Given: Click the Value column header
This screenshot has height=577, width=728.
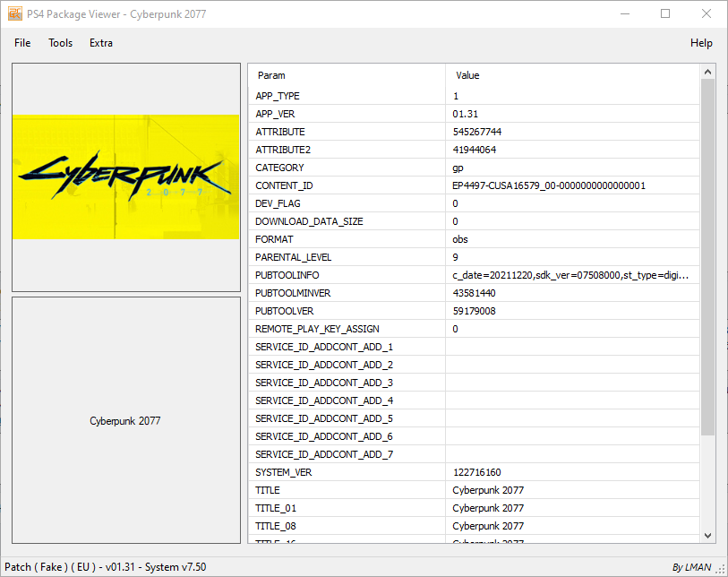Looking at the screenshot, I should click(468, 76).
